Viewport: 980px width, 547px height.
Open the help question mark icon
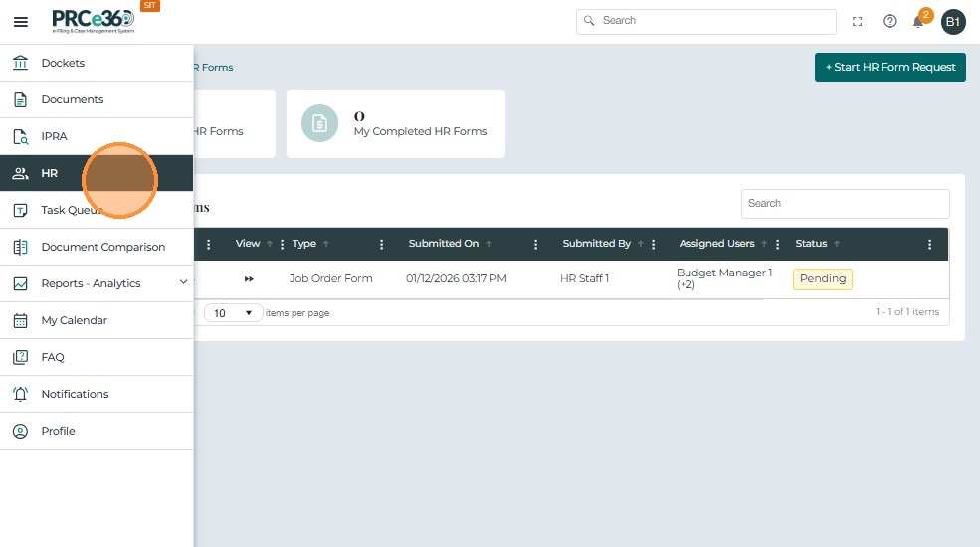click(890, 21)
